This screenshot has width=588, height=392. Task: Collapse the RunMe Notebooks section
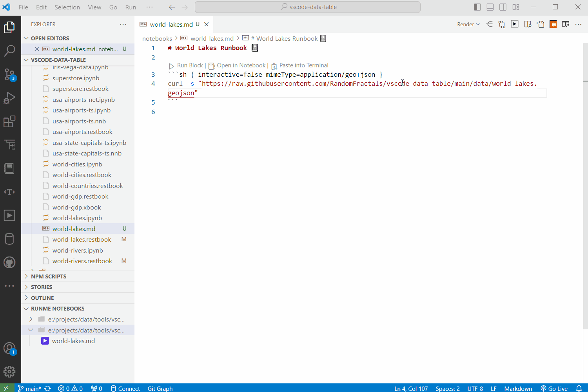pos(78,309)
